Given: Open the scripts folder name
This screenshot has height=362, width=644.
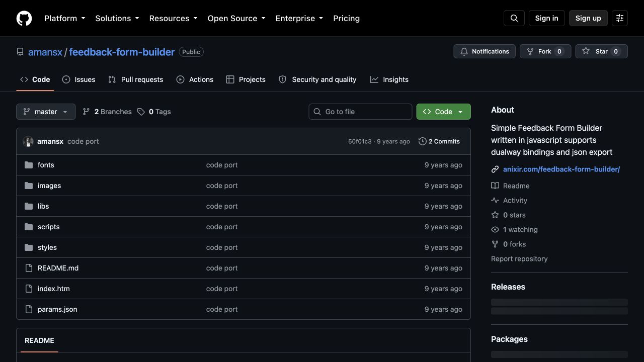Looking at the screenshot, I should 49,227.
